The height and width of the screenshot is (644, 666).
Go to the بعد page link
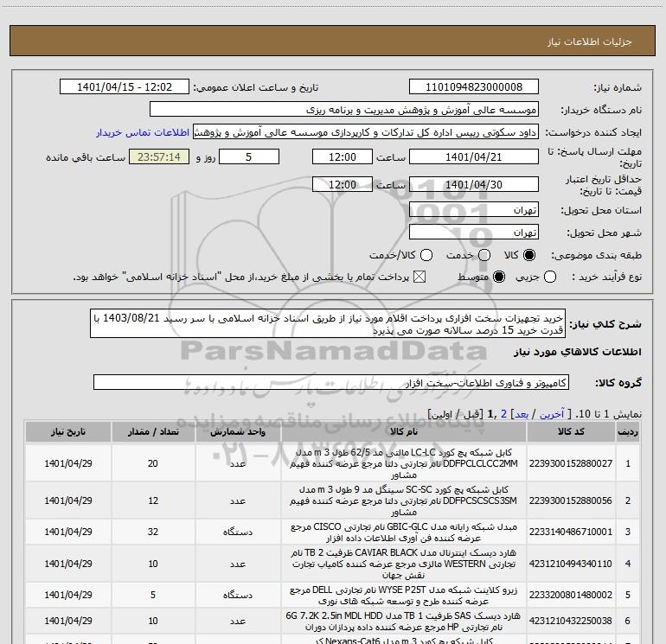(x=522, y=414)
